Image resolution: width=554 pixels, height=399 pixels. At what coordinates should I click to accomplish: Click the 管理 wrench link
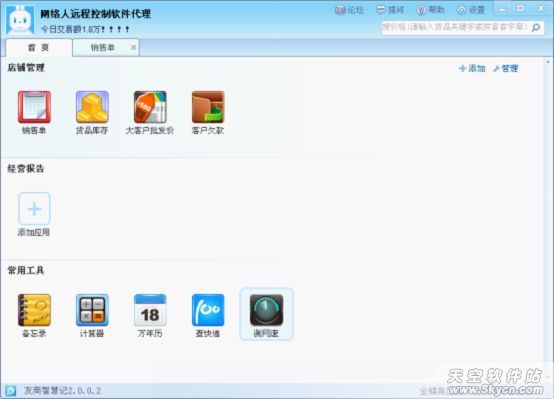pyautogui.click(x=506, y=68)
